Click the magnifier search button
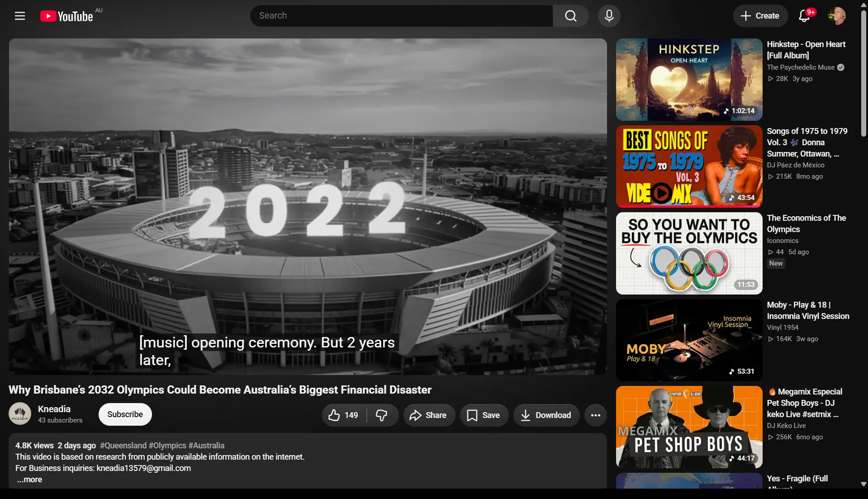The image size is (868, 499). (570, 16)
